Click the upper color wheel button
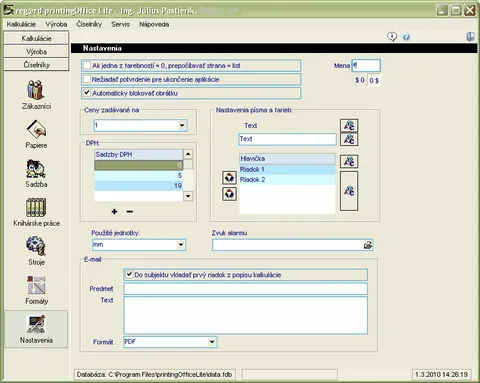The height and width of the screenshot is (383, 480). pyautogui.click(x=229, y=177)
